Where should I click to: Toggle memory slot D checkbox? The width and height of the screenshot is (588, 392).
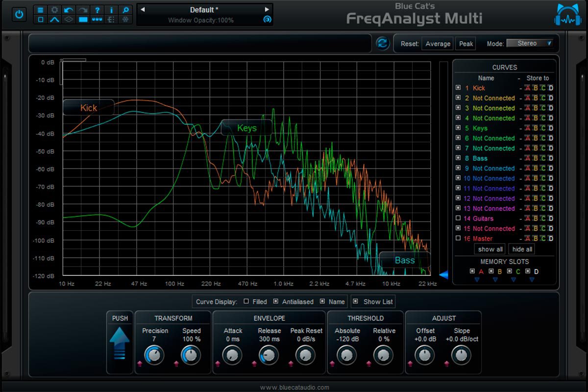(528, 271)
